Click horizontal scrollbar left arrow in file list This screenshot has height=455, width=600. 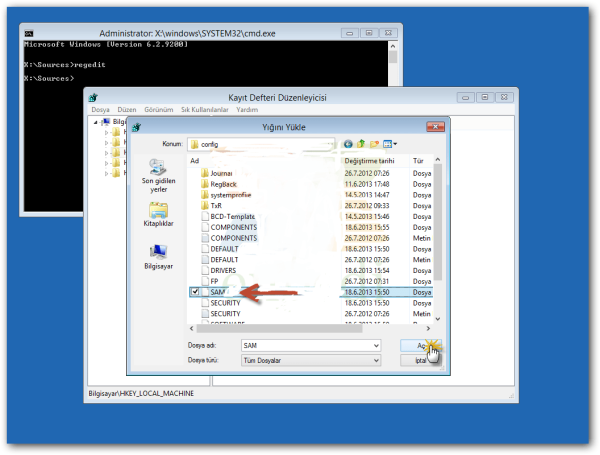[192, 328]
